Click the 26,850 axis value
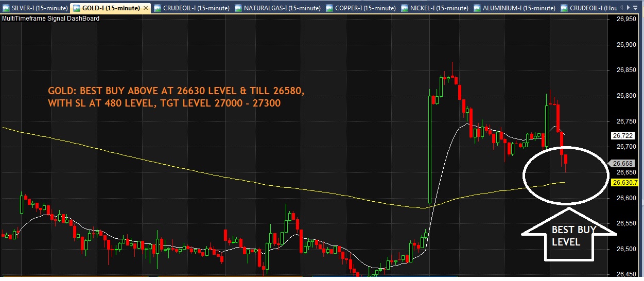Screen dimensions: 644x281 pos(627,70)
